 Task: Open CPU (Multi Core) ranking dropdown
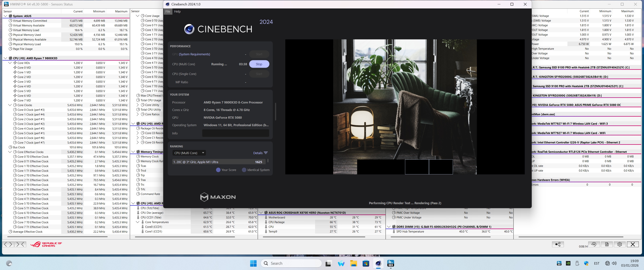point(189,153)
